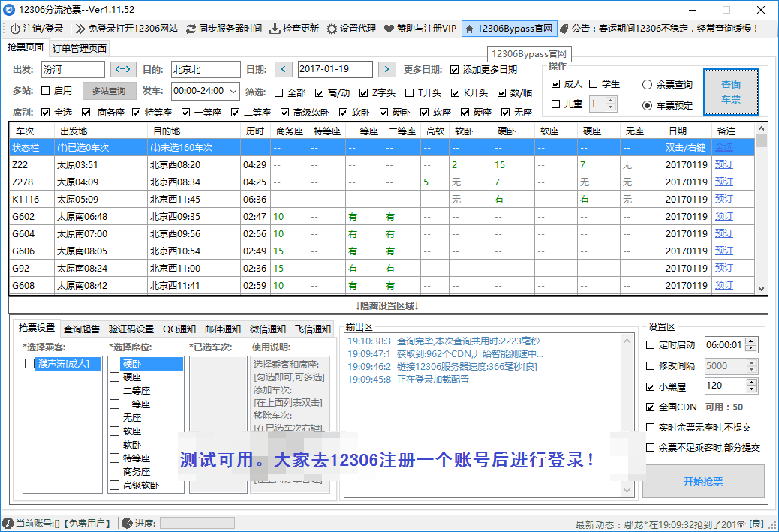779x532 pixels.
Task: Click the 注销/登录 power icon
Action: (15, 29)
